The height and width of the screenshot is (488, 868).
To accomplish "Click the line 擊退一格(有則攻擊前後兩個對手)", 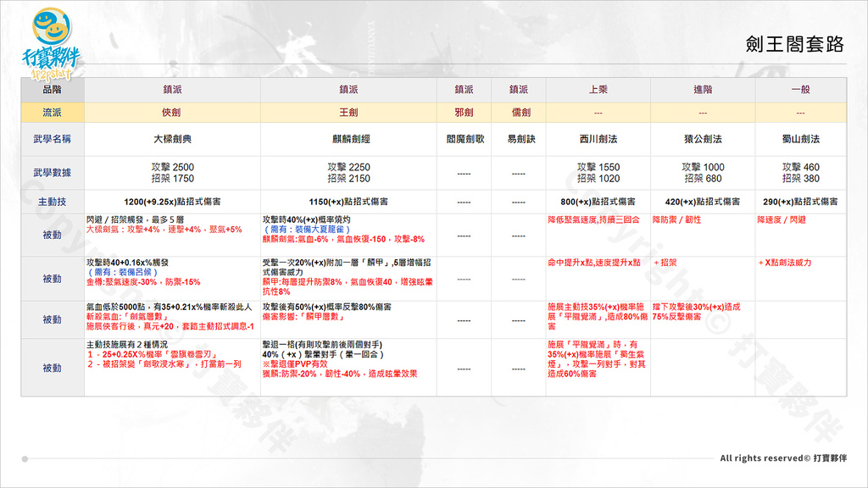I will click(x=322, y=344).
